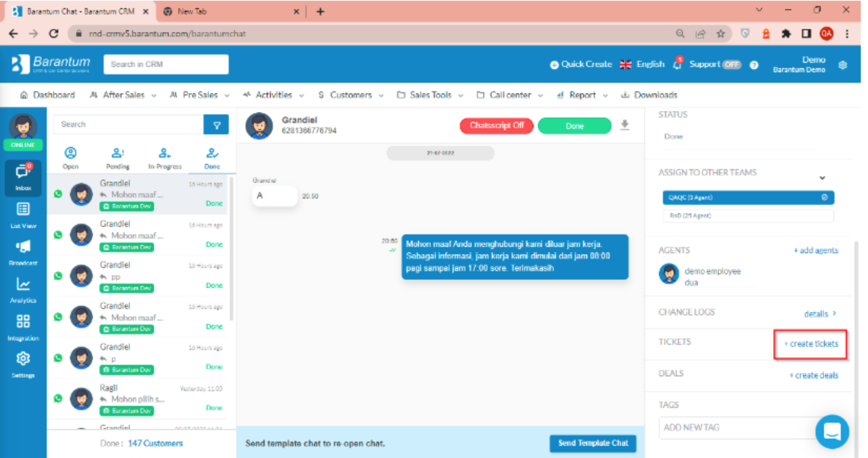Click the QA profile avatar in browser
The image size is (868, 458).
[826, 34]
